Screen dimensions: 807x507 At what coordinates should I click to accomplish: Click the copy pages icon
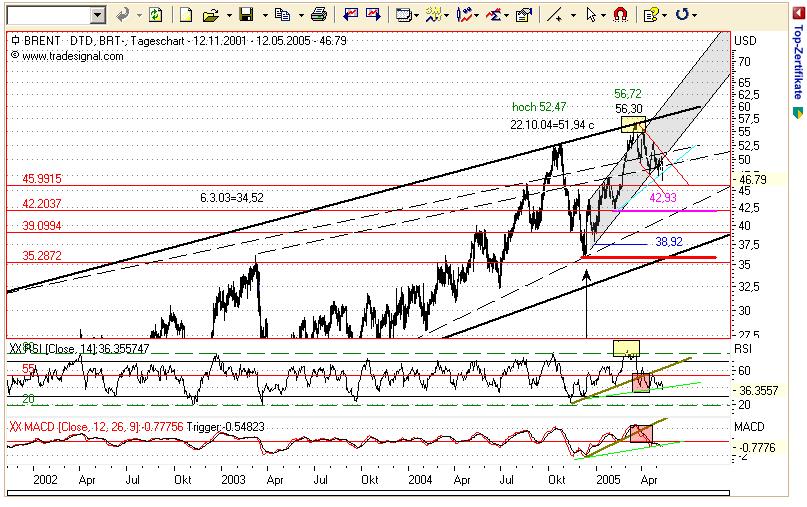[x=282, y=15]
